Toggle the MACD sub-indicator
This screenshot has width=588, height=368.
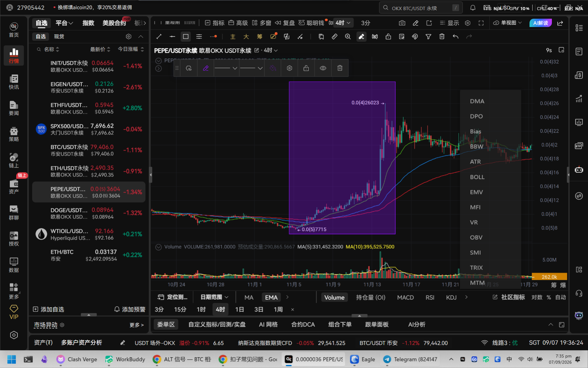(405, 297)
